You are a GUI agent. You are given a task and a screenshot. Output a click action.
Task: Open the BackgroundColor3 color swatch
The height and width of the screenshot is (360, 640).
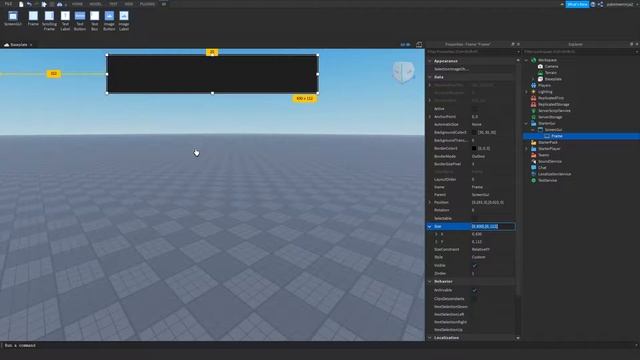pyautogui.click(x=474, y=133)
